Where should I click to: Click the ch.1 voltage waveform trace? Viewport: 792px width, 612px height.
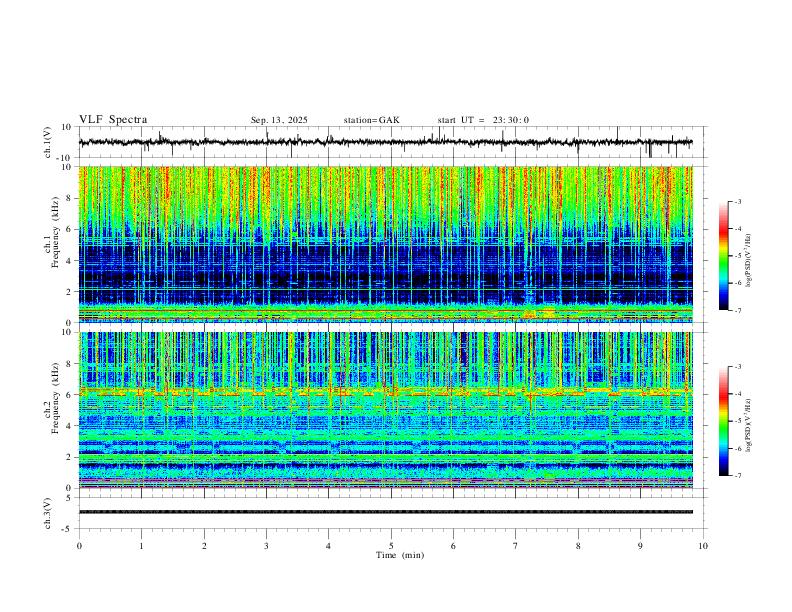385,142
